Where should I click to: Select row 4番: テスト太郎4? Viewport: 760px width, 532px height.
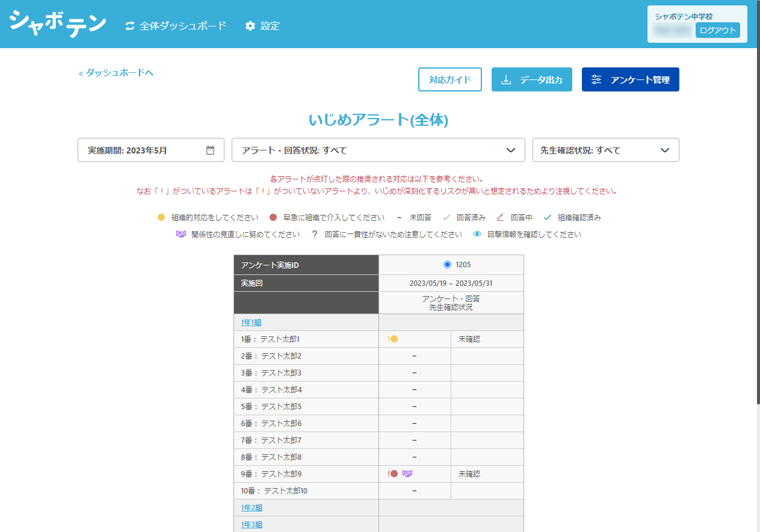(378, 390)
